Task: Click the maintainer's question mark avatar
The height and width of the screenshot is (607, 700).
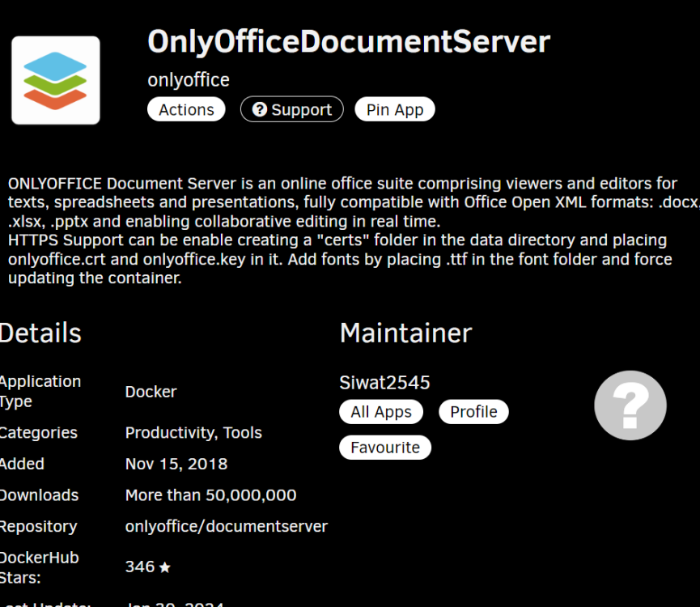Action: coord(630,405)
